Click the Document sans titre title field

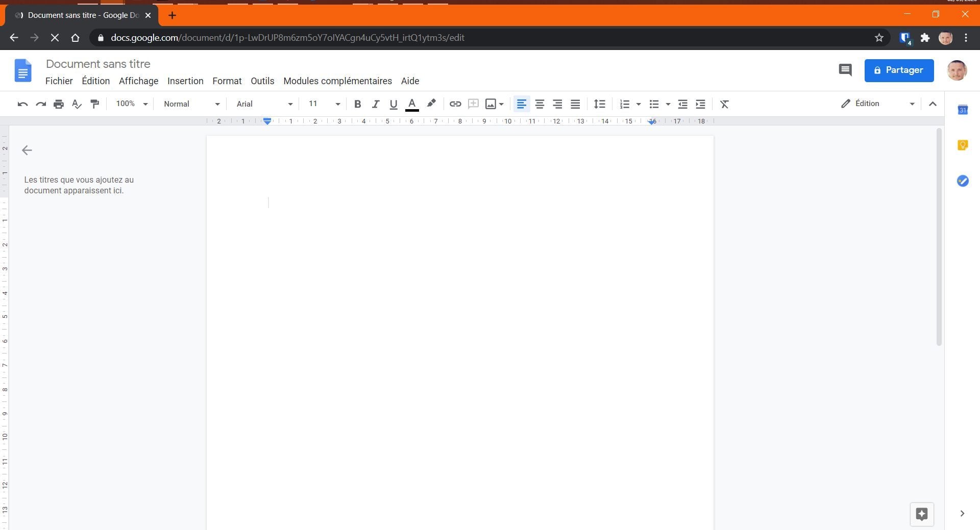pyautogui.click(x=98, y=64)
